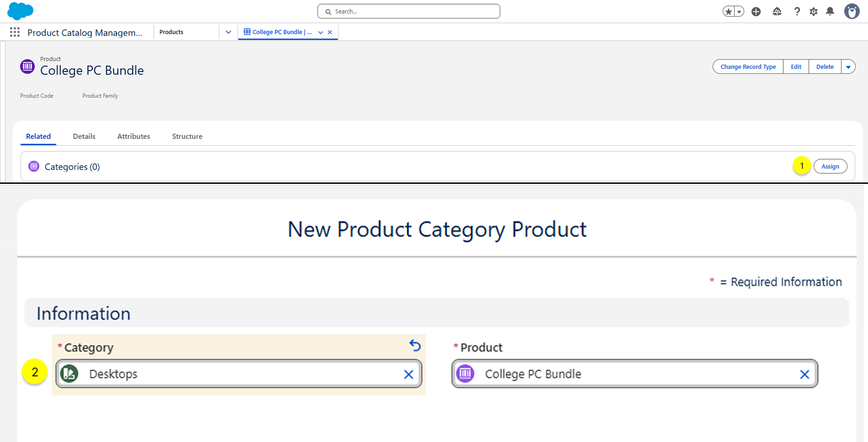Remove College PC Bundle from Product field
This screenshot has height=442, width=868.
(804, 374)
